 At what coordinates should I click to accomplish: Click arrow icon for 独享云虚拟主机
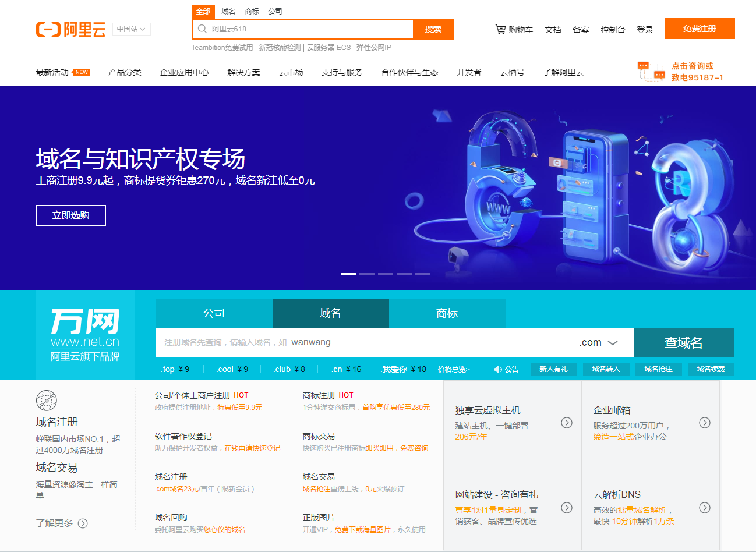(567, 423)
